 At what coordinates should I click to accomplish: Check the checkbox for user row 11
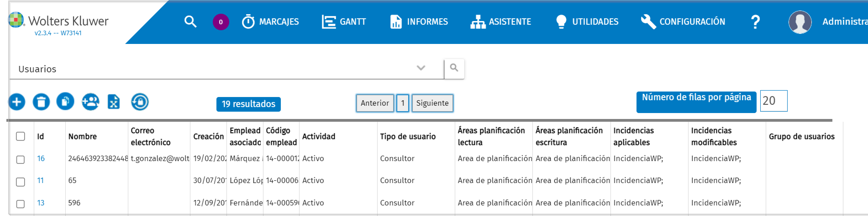[x=21, y=182]
